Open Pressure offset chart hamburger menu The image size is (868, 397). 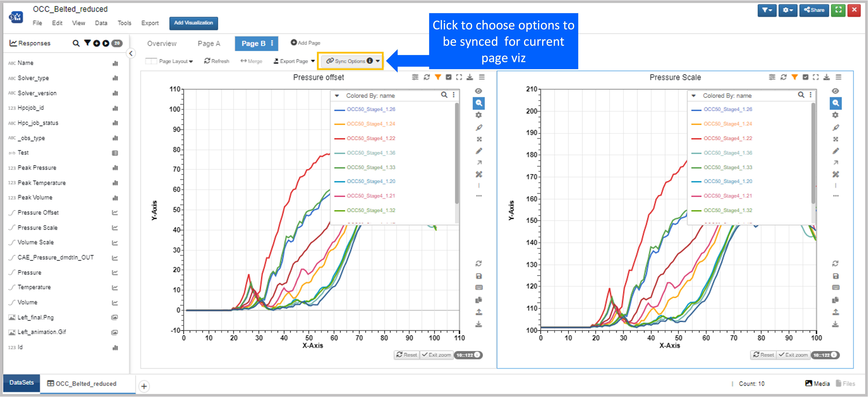(x=482, y=77)
